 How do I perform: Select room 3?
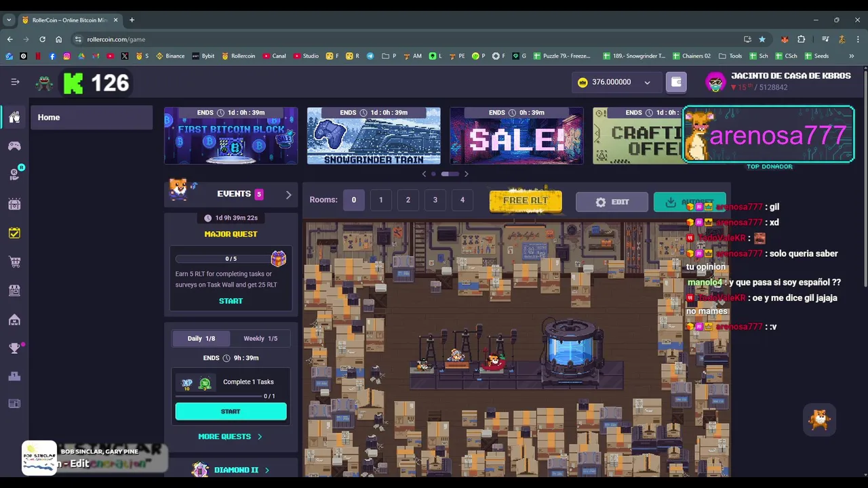[435, 199]
